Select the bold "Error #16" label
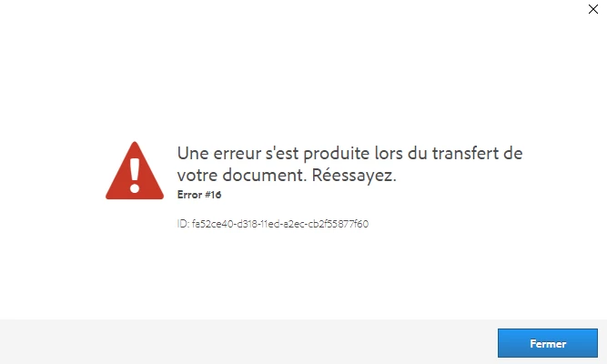Screen dimensions: 607x364 [199, 195]
